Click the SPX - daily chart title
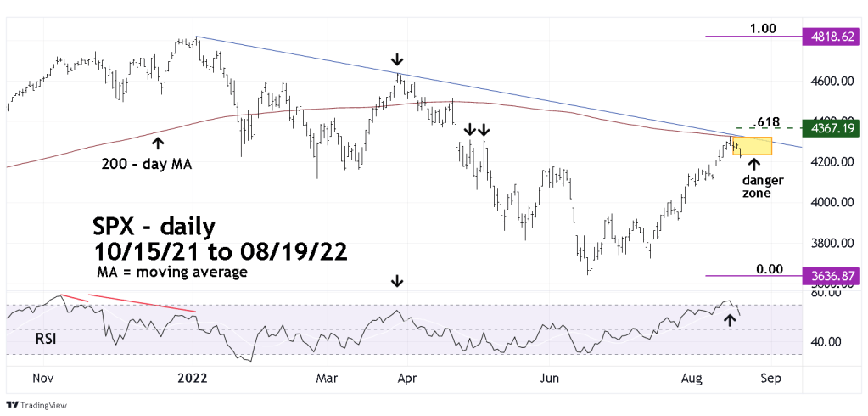 coord(154,228)
